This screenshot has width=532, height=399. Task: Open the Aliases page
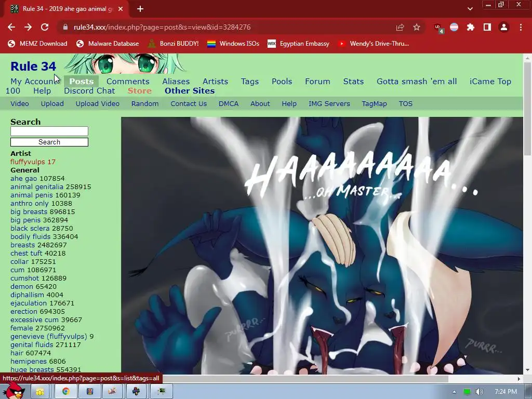(176, 82)
